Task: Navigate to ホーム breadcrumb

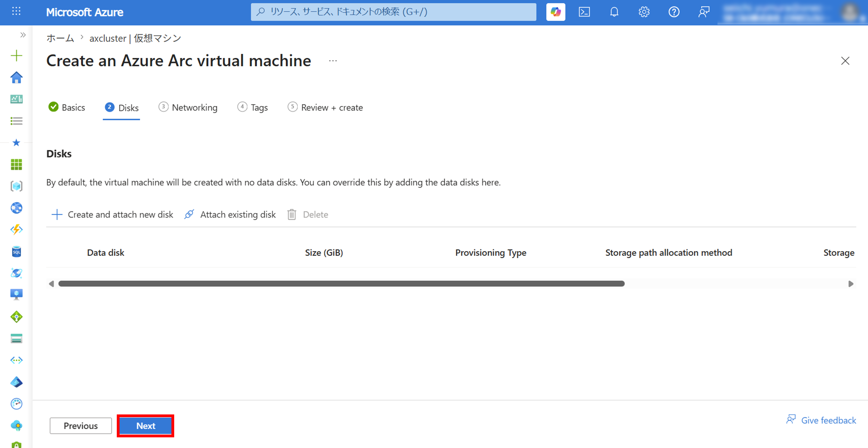Action: 60,38
